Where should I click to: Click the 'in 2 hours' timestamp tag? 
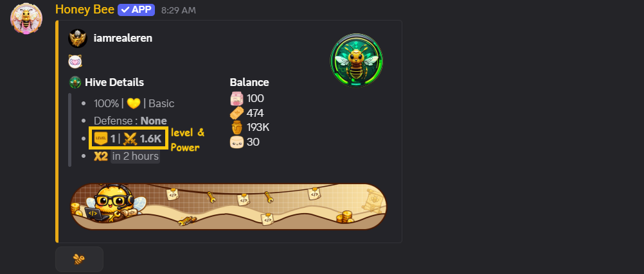(x=135, y=157)
